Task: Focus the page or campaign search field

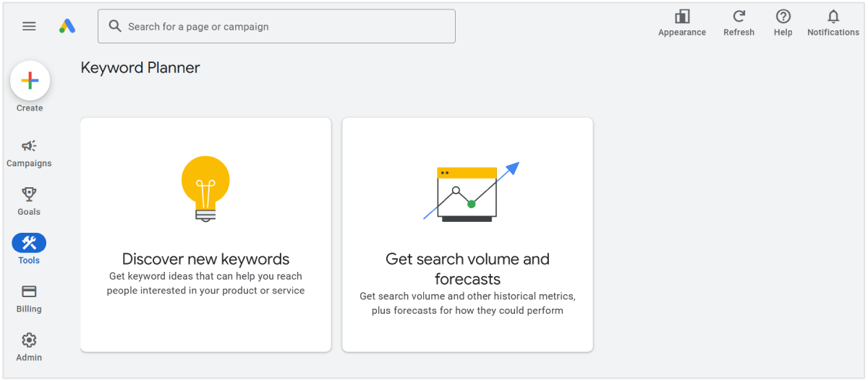Action: coord(282,26)
